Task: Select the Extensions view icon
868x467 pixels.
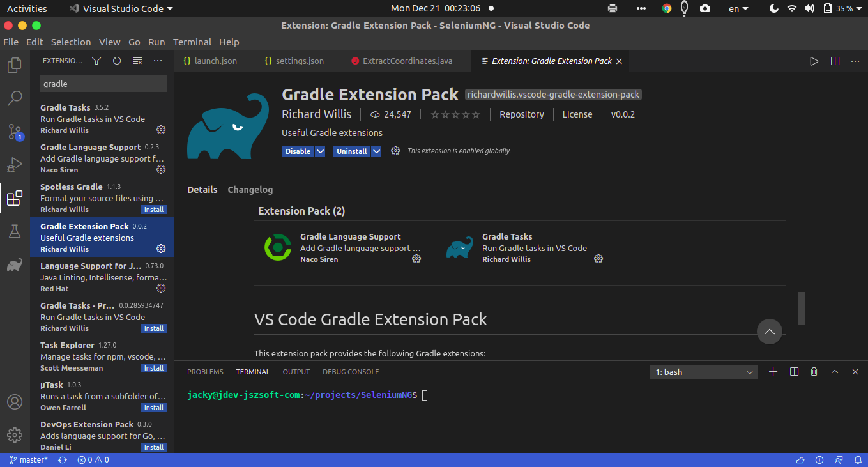Action: coord(15,198)
